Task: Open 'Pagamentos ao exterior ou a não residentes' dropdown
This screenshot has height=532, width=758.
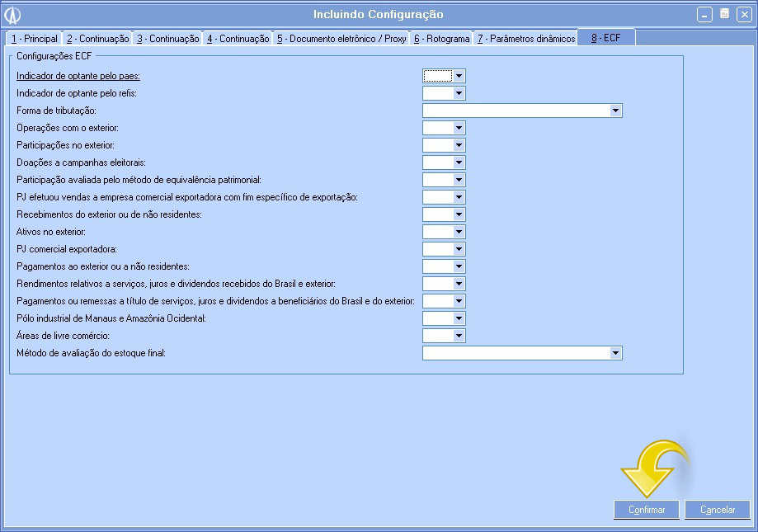Action: click(x=459, y=266)
